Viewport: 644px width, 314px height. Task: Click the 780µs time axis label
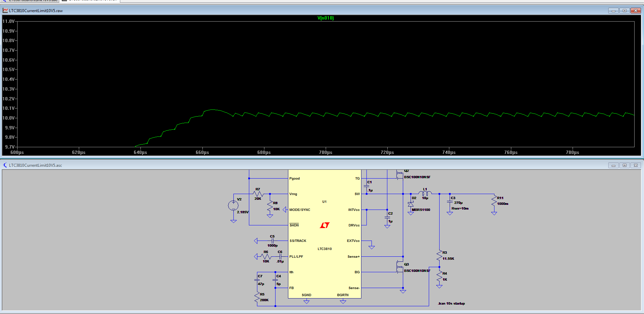pos(573,152)
